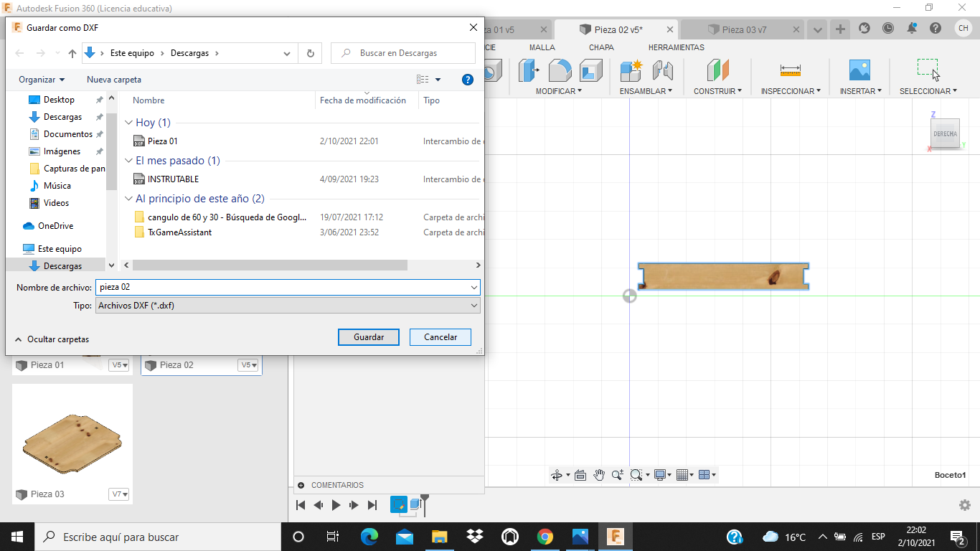Open the notifications bell icon

912,29
